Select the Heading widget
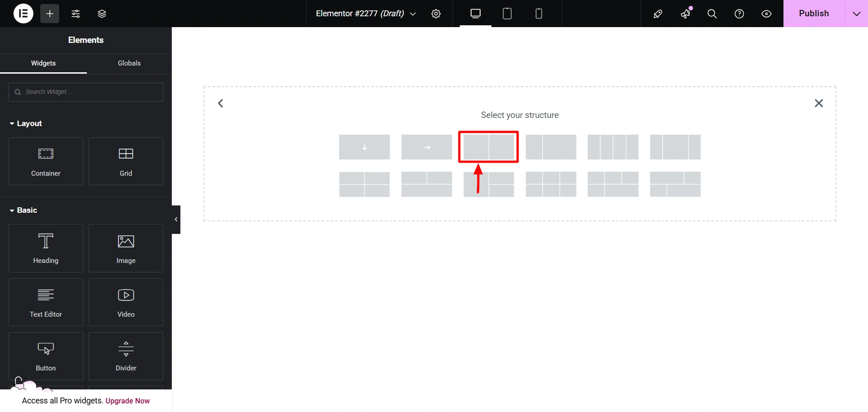Viewport: 868px width, 412px height. point(46,248)
